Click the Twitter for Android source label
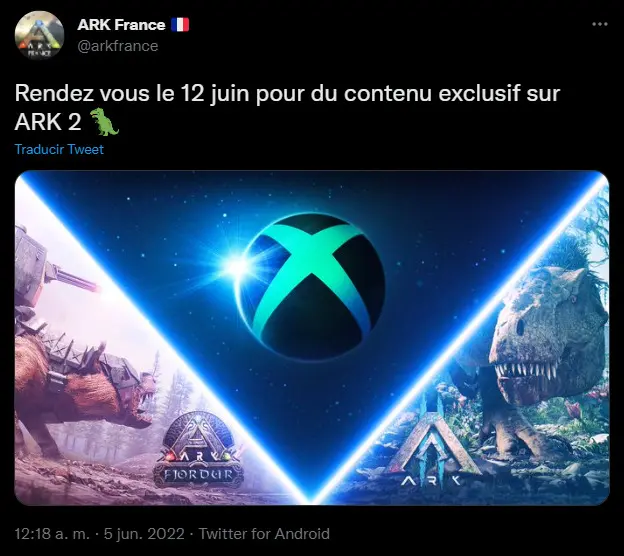The height and width of the screenshot is (556, 624). [x=264, y=534]
